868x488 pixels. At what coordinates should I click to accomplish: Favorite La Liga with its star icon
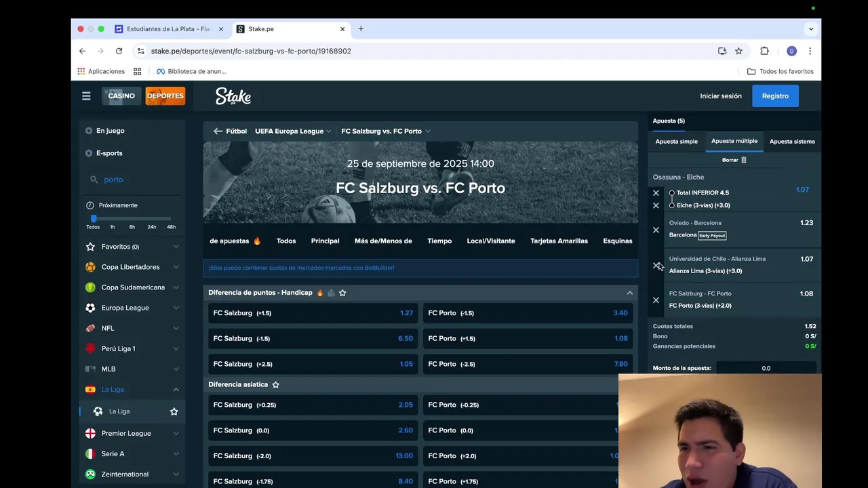[x=174, y=411]
